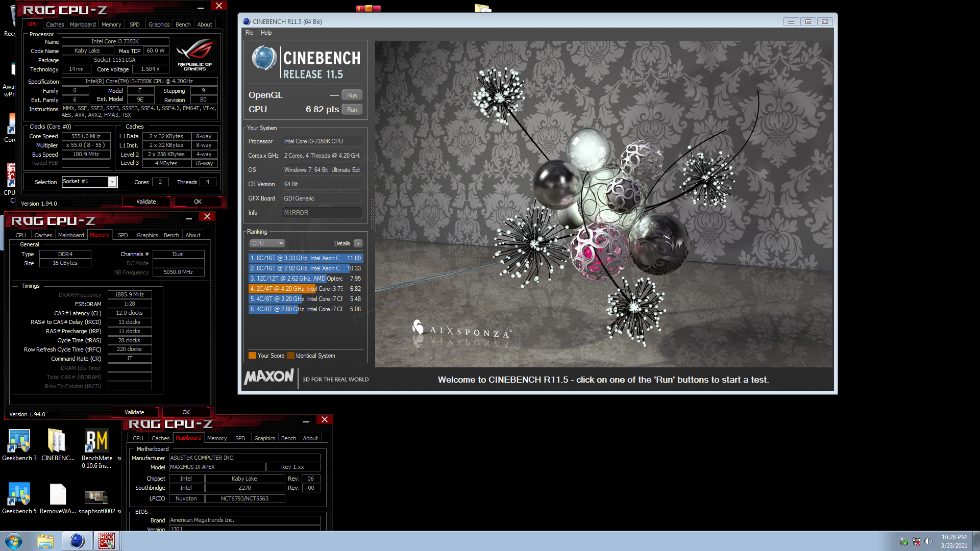This screenshot has height=551, width=980.
Task: Click the Core Speed 5551.0 MHz value
Action: (x=86, y=136)
